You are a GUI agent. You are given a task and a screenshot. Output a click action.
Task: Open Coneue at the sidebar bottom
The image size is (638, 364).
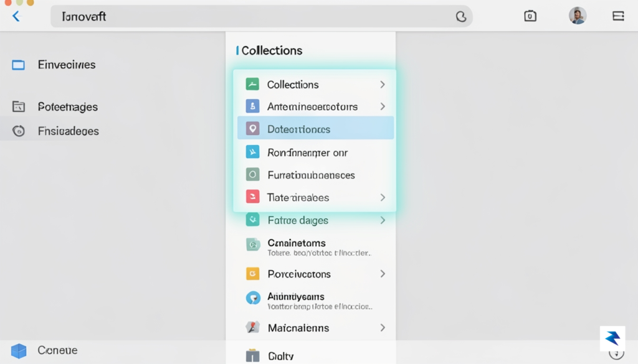tap(57, 350)
